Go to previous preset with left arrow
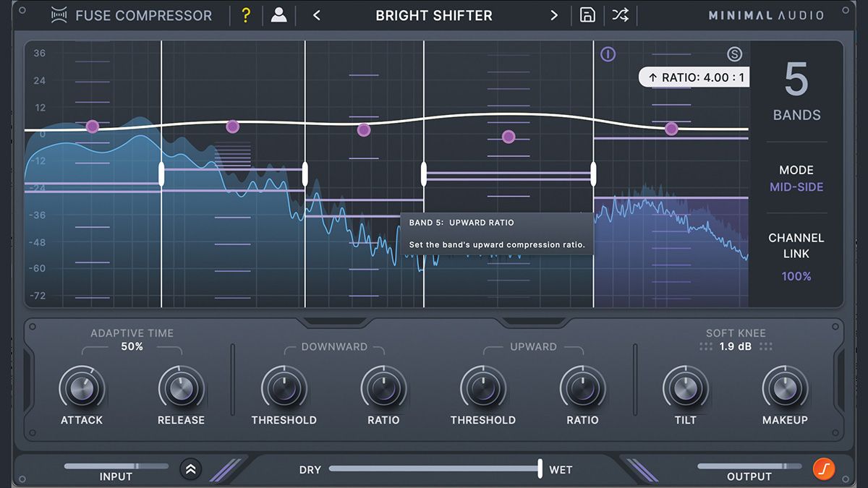The image size is (868, 488). (316, 14)
